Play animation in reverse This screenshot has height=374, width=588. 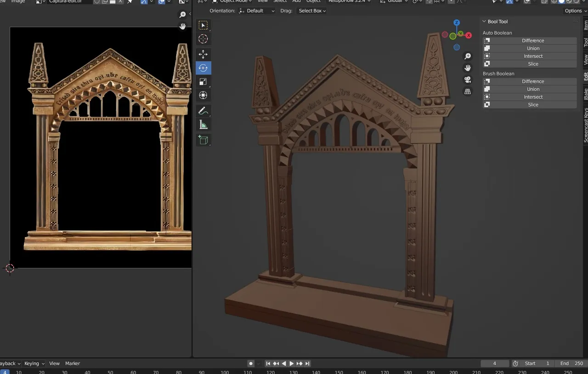pos(284,363)
